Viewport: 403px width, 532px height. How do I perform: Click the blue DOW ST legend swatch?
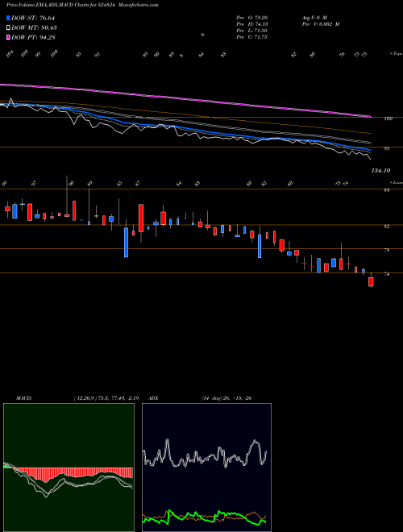pos(8,18)
